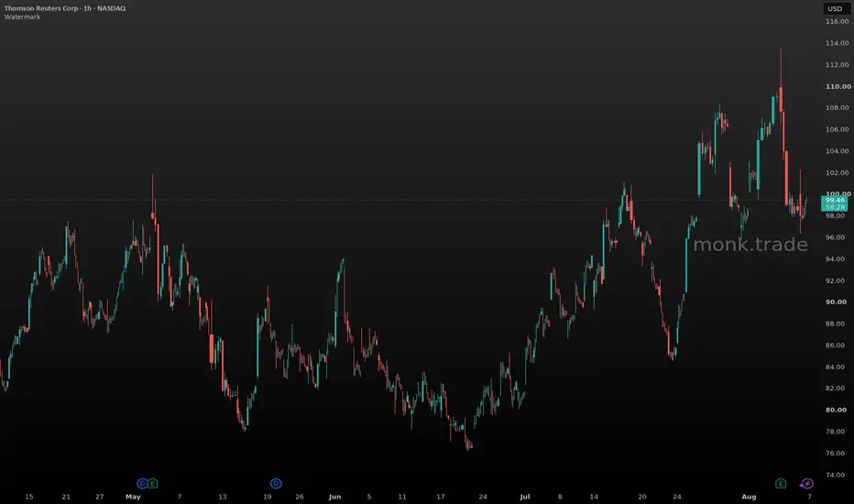Click the Jun label on time axis
This screenshot has width=854, height=504.
pyautogui.click(x=335, y=497)
